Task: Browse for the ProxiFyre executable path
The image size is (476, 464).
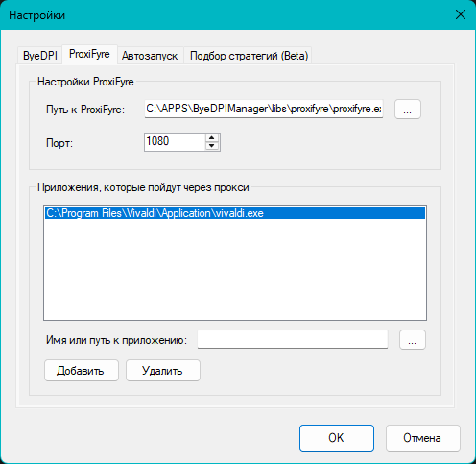Action: click(x=408, y=110)
